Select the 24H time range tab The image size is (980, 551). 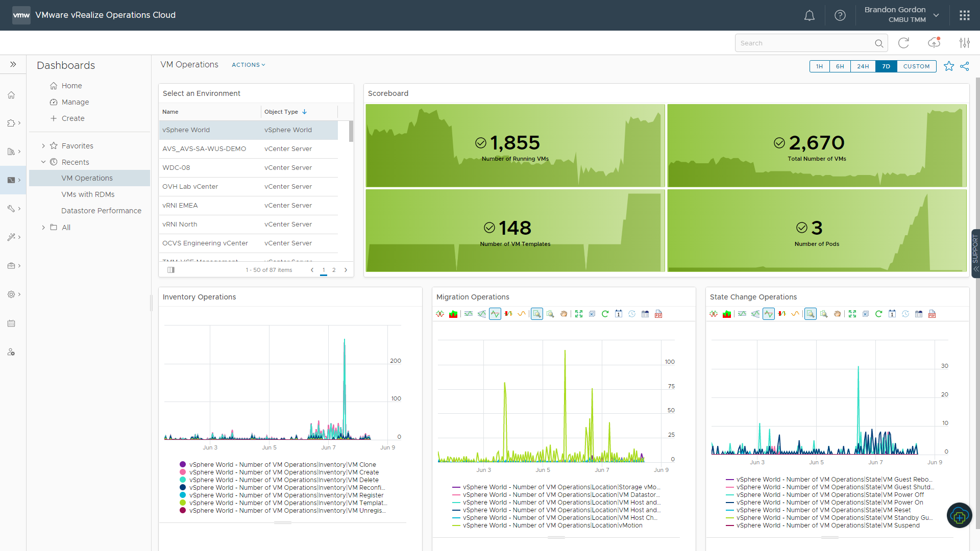coord(863,66)
